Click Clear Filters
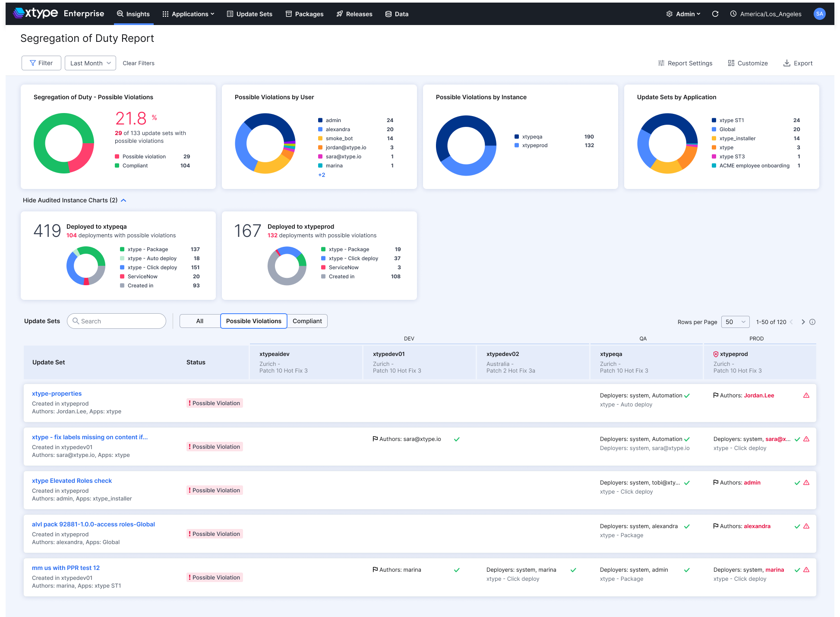Screen dimensions: 840x617 pos(139,63)
